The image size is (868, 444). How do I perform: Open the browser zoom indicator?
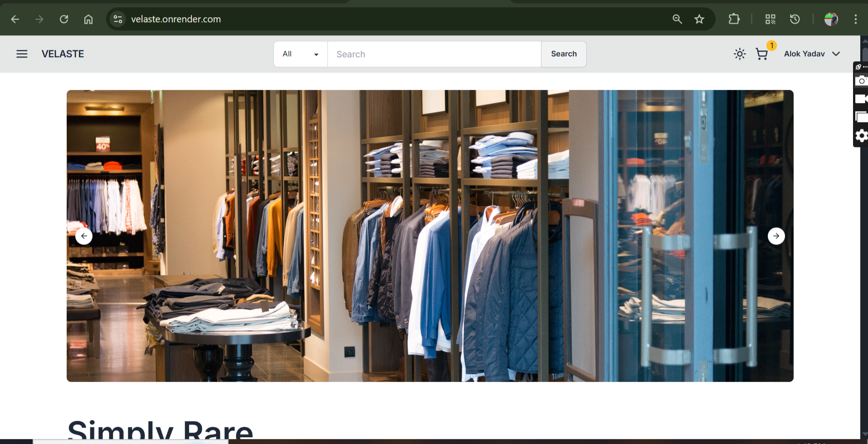[677, 19]
